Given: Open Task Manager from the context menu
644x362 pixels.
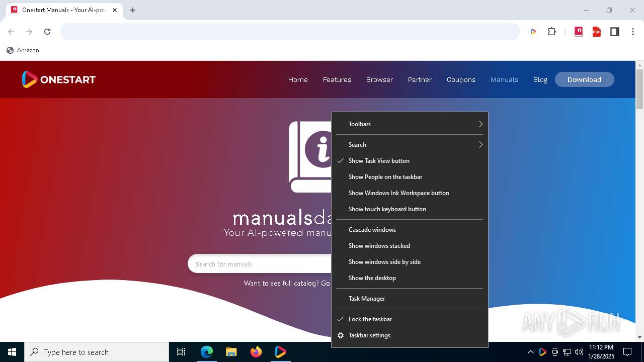Looking at the screenshot, I should [x=410, y=299].
